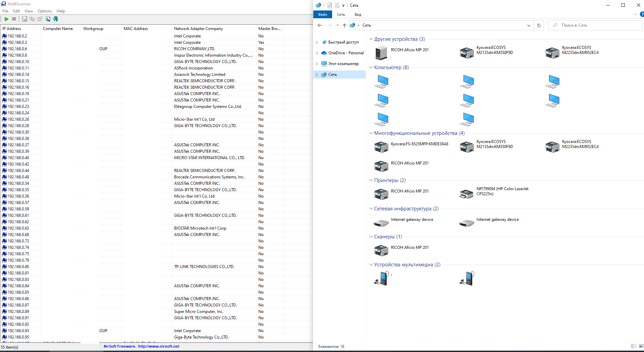Open the Файл tab in Explorer
The image size is (644, 352).
coord(323,14)
